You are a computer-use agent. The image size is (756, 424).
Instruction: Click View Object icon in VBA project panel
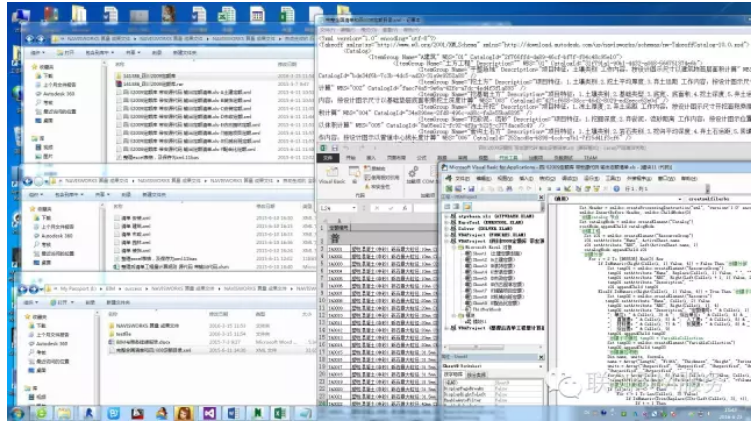coord(456,206)
